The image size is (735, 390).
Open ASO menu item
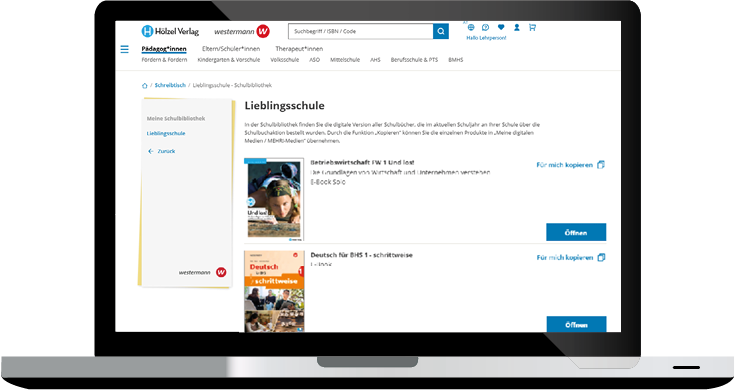[315, 60]
